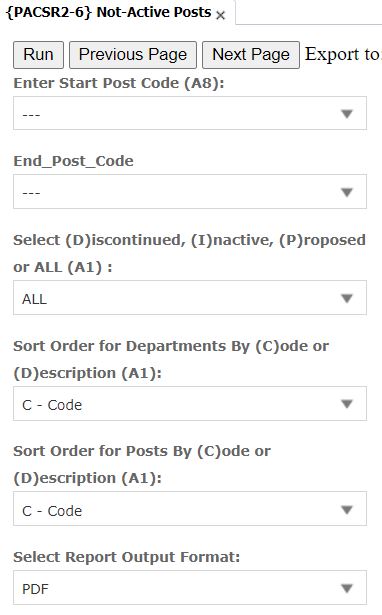Click the Select Report Output Format label
The height and width of the screenshot is (615, 382).
click(127, 557)
